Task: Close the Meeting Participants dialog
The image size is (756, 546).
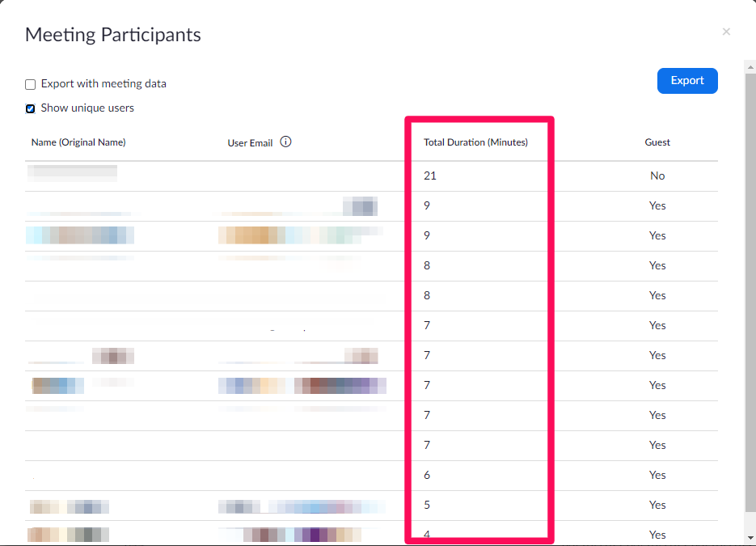Action: click(726, 32)
